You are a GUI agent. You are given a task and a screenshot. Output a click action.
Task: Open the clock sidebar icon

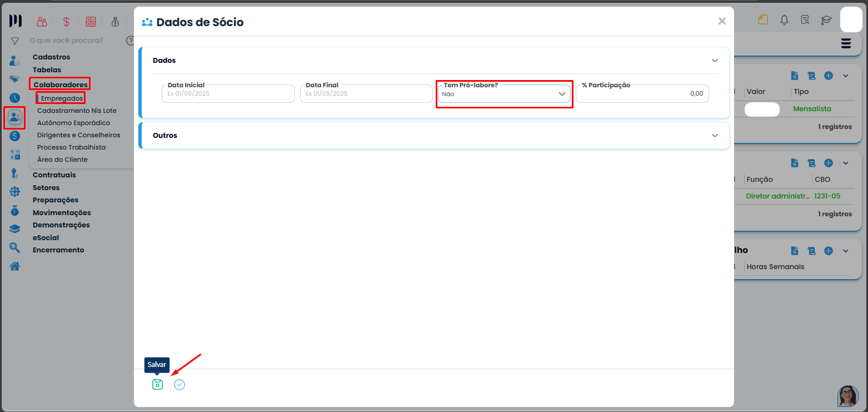(x=15, y=97)
